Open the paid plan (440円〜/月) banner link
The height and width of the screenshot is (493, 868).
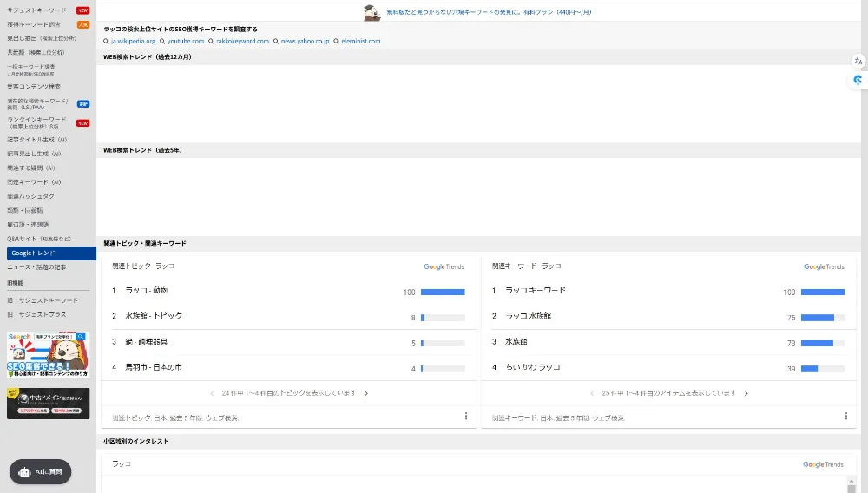point(489,12)
